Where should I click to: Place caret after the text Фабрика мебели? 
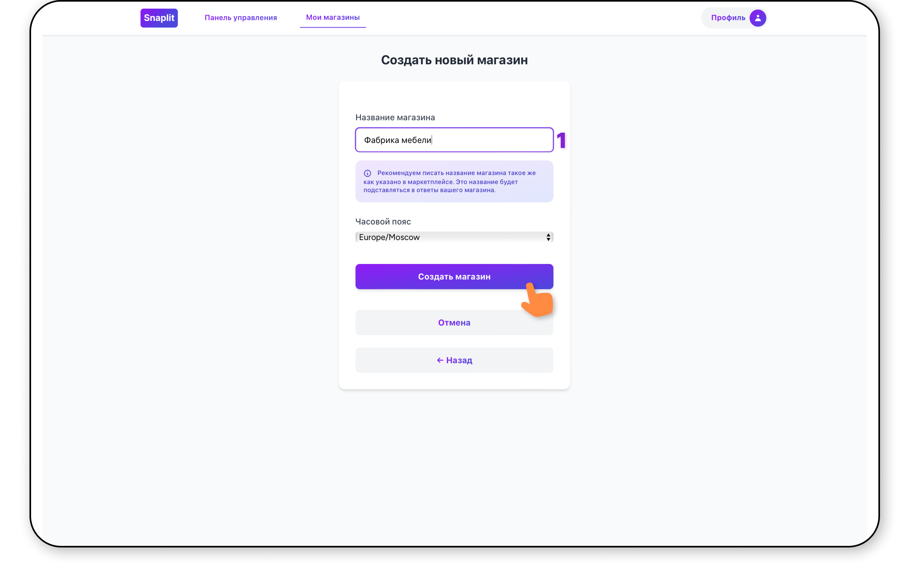(x=432, y=140)
